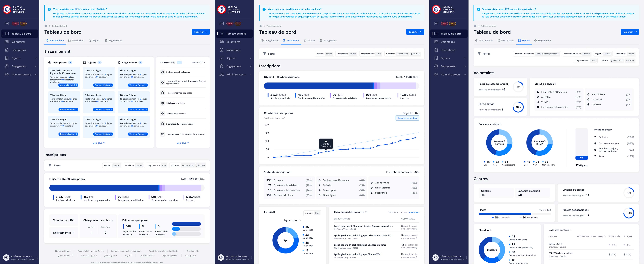
Task: Click the orange 127 badge in Inscriptions screen sidebar
Action: tap(238, 23)
